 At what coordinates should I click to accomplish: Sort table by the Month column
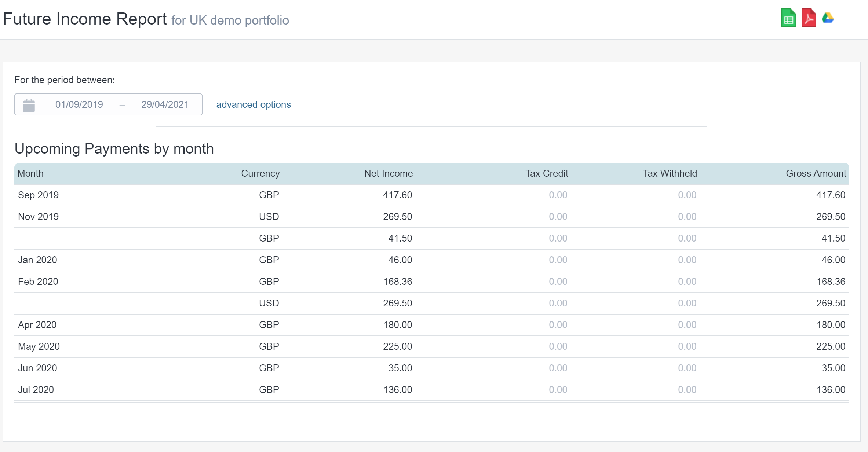[x=30, y=173]
